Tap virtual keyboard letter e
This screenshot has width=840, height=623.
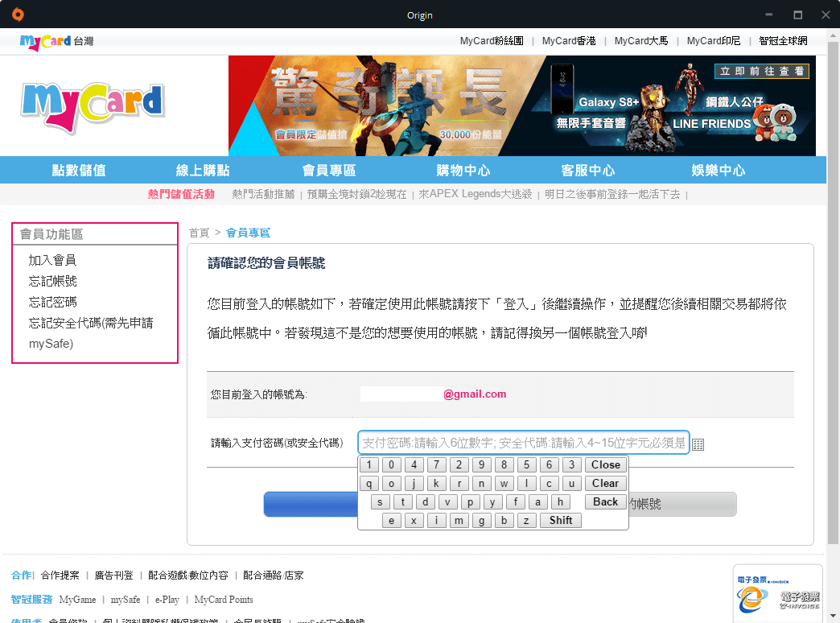point(391,521)
